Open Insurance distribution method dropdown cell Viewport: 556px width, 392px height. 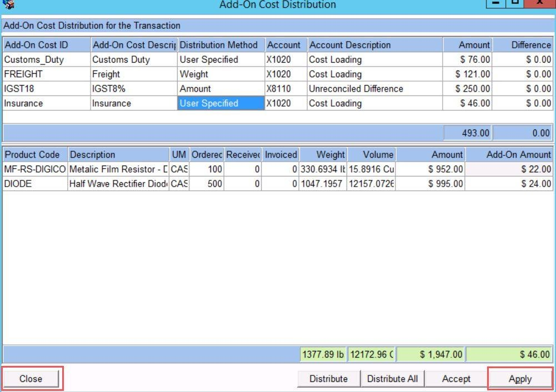click(x=221, y=103)
